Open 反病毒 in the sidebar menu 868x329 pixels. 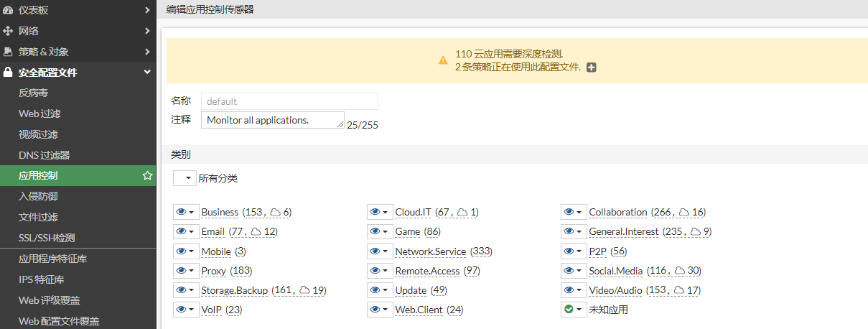pyautogui.click(x=34, y=93)
